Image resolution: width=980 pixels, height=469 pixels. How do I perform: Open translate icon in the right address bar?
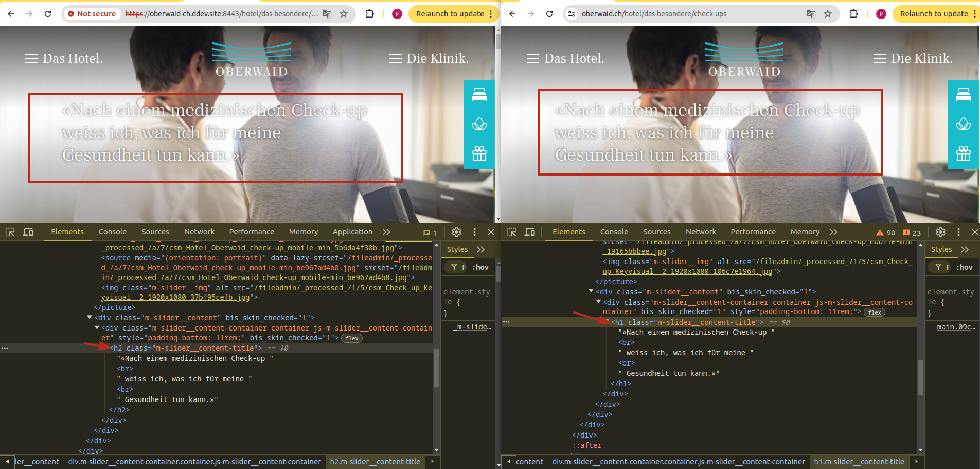point(811,14)
